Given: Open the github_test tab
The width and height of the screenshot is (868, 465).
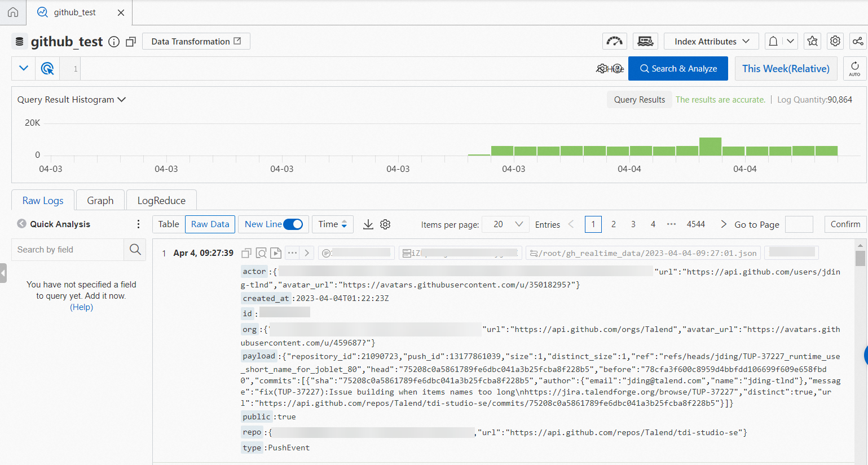Looking at the screenshot, I should pyautogui.click(x=74, y=12).
